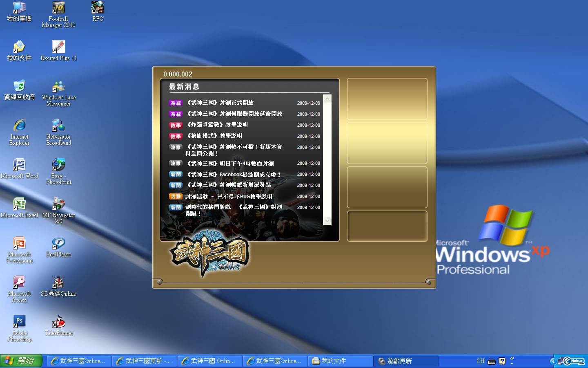Click the news list scroll-down arrow
The image size is (588, 368).
327,221
